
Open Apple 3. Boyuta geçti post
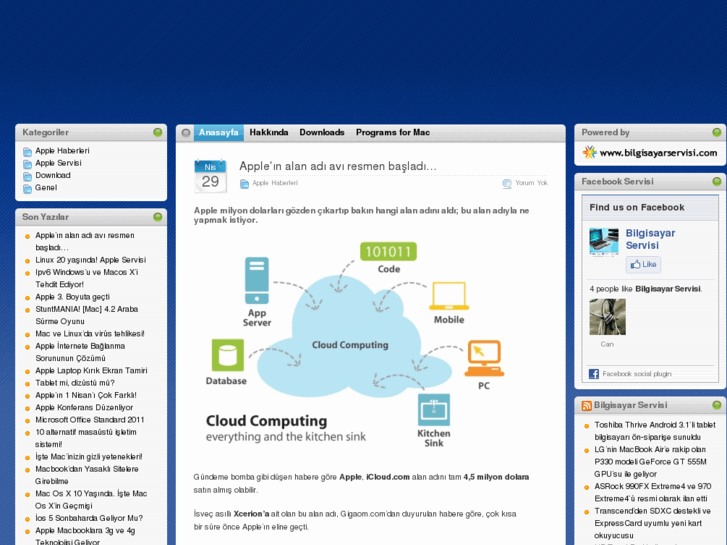73,297
